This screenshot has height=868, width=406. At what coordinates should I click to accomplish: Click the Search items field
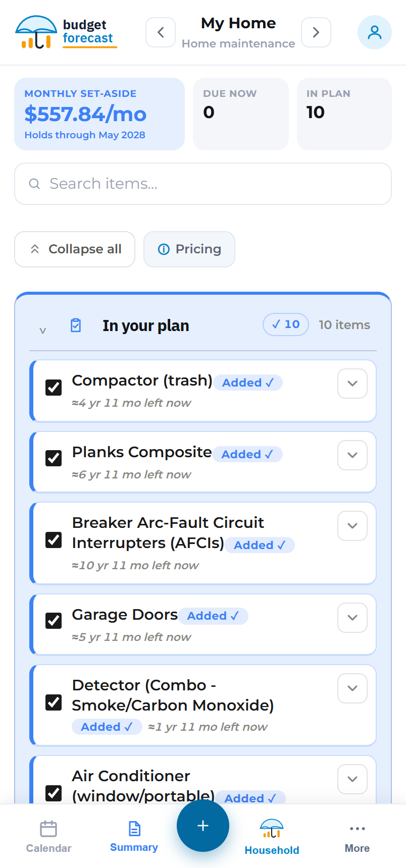click(x=203, y=184)
